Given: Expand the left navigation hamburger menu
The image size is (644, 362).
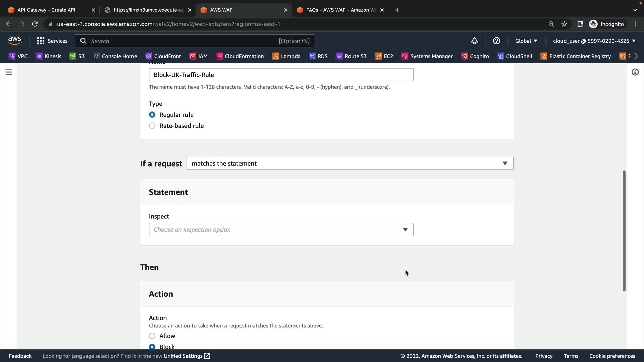Looking at the screenshot, I should point(9,72).
